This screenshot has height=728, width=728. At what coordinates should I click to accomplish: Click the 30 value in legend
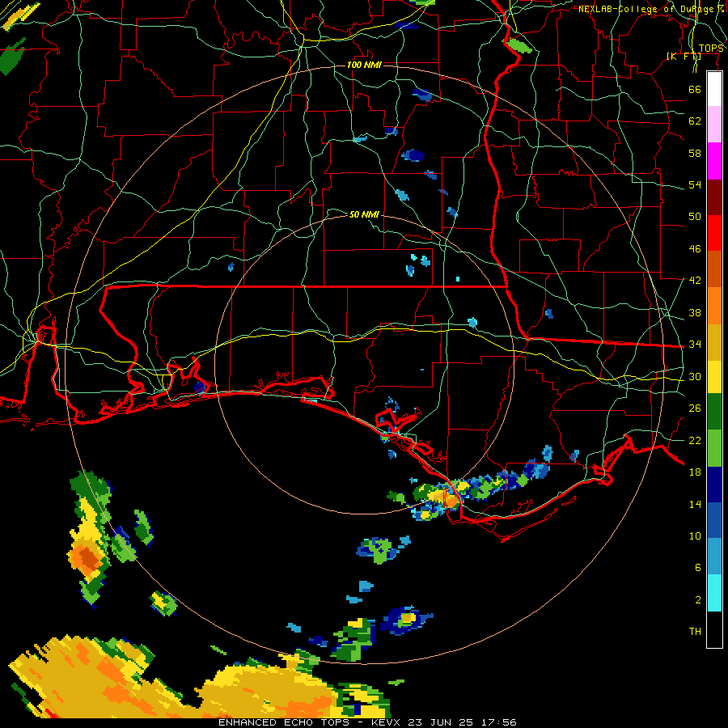(695, 376)
